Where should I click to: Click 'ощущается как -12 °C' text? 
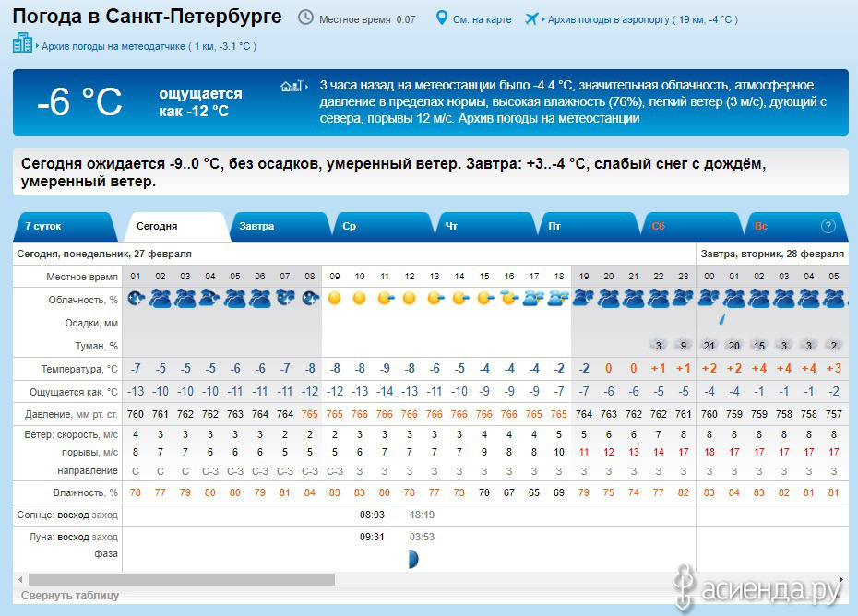[x=200, y=102]
